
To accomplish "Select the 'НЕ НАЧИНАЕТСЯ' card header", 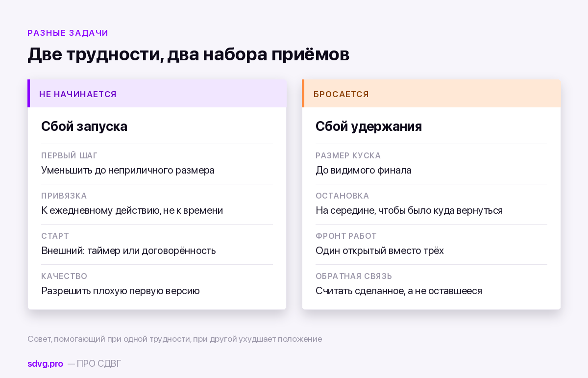I will click(157, 94).
